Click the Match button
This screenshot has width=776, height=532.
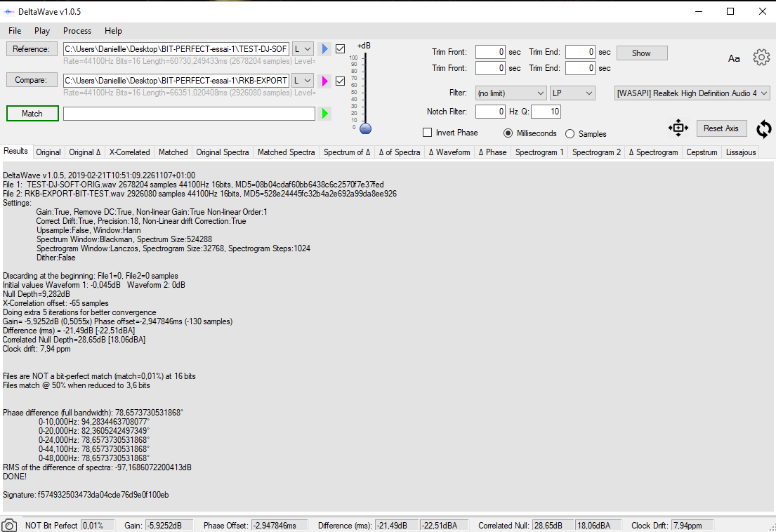click(32, 113)
